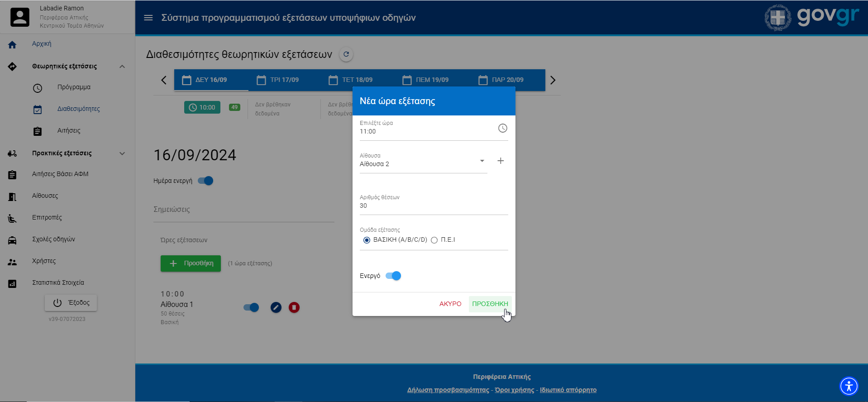Expand Πρακτικές εξετάσεις menu section

122,153
